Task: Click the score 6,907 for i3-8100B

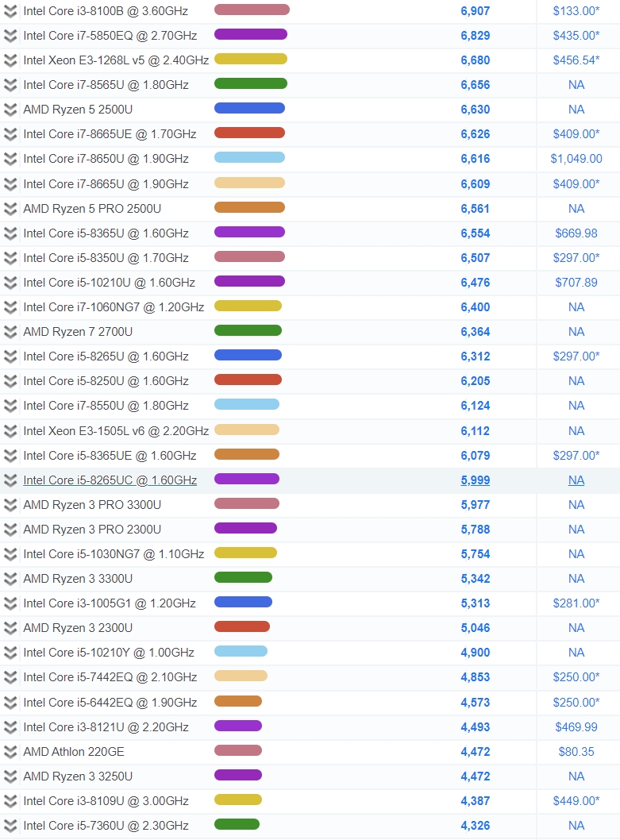Action: pos(476,10)
